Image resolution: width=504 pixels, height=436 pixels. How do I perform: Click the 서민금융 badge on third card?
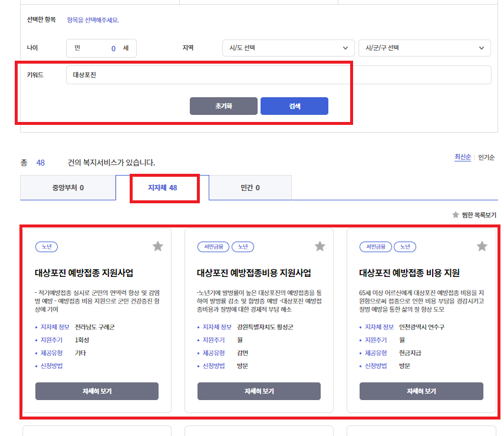pyautogui.click(x=375, y=247)
